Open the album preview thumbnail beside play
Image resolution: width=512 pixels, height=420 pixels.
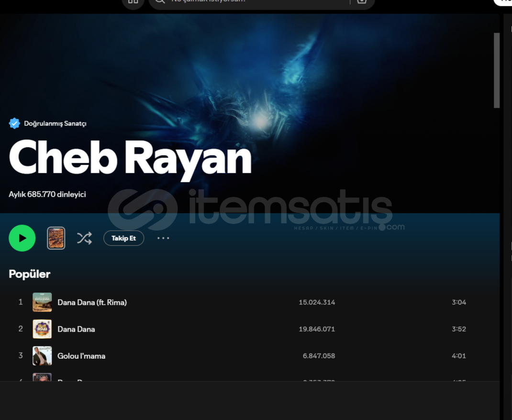pyautogui.click(x=56, y=238)
